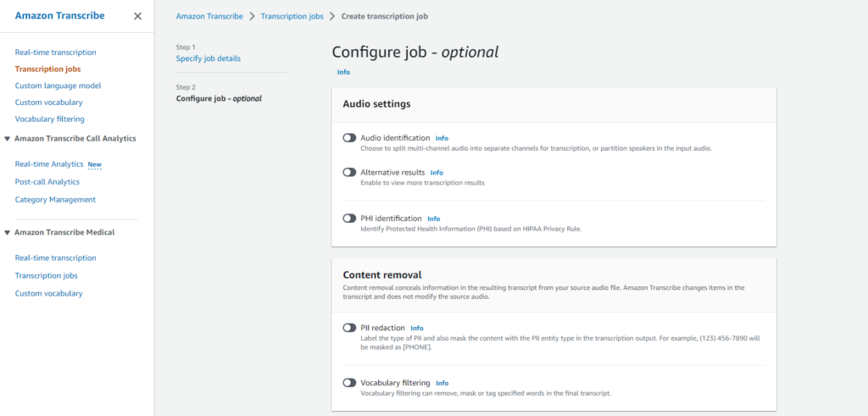Open Medical Transcription jobs link
Image resolution: width=868 pixels, height=416 pixels.
(46, 275)
